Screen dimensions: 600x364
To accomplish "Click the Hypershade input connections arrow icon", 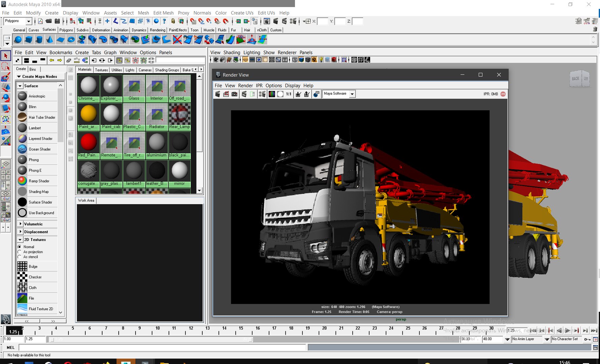I will click(x=94, y=60).
